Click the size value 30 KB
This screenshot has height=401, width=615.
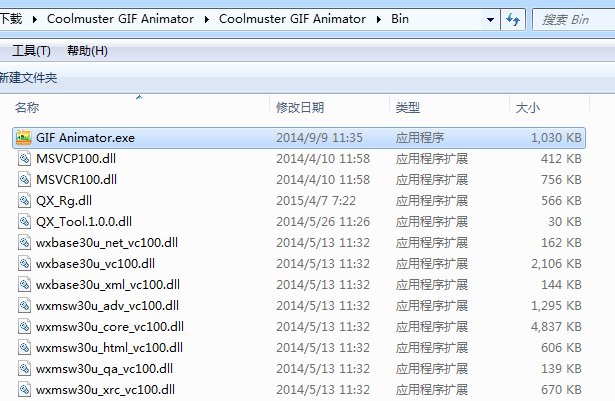(565, 222)
